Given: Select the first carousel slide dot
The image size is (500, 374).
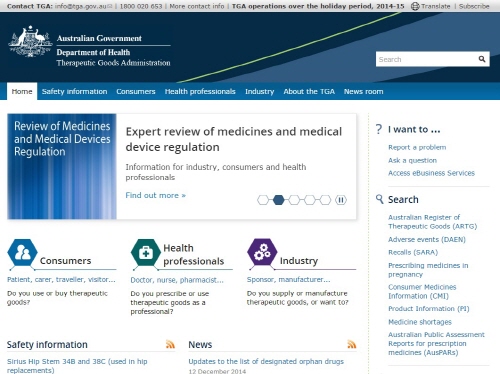Looking at the screenshot, I should (x=263, y=200).
